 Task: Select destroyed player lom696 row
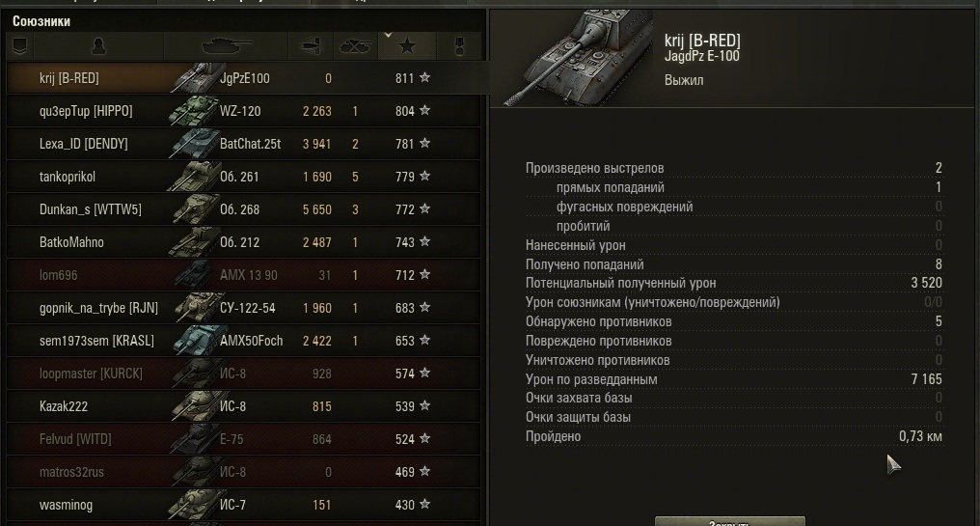pos(244,275)
